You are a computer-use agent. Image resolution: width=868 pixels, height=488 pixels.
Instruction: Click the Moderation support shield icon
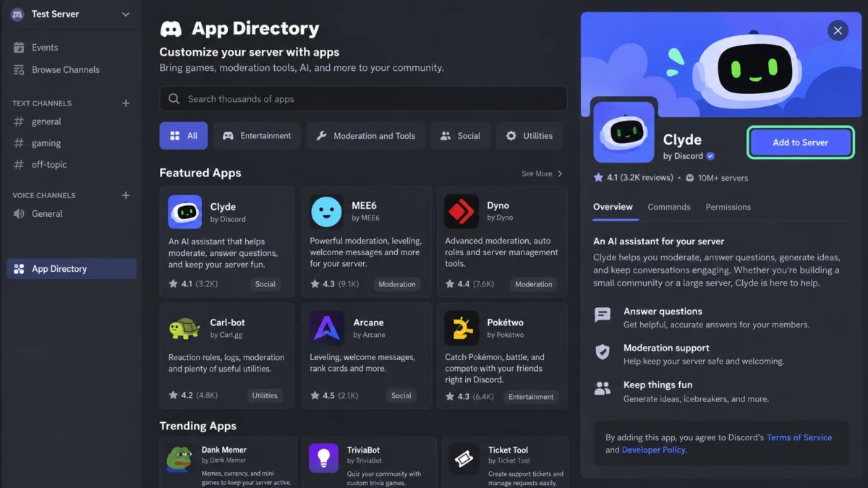click(603, 352)
